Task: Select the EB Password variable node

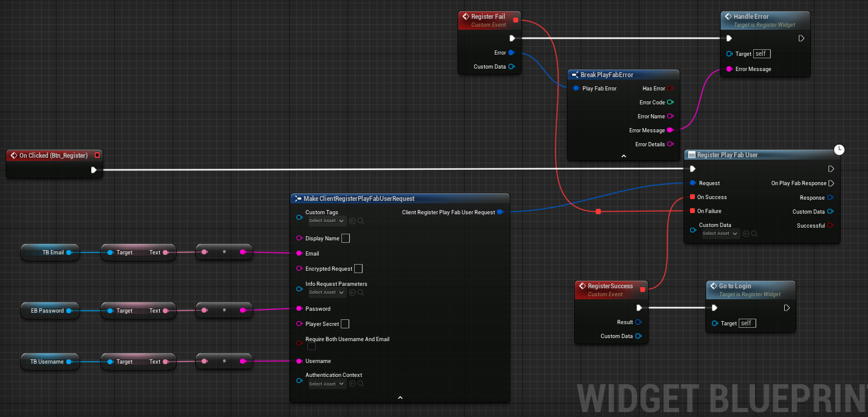Action: 50,311
